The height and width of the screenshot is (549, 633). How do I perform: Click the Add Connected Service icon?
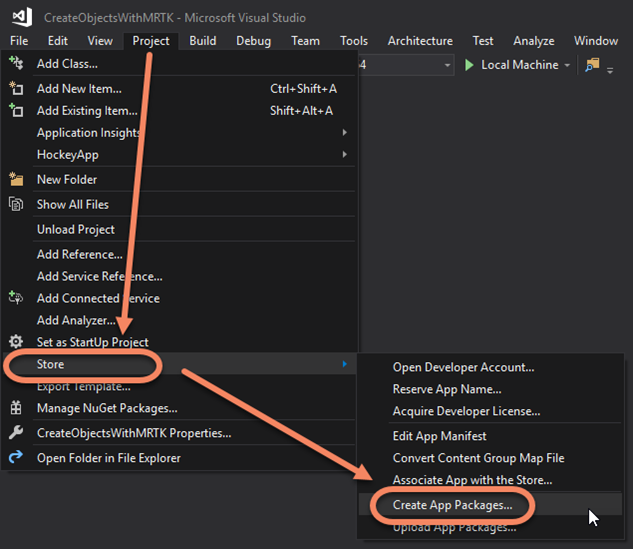point(16,298)
